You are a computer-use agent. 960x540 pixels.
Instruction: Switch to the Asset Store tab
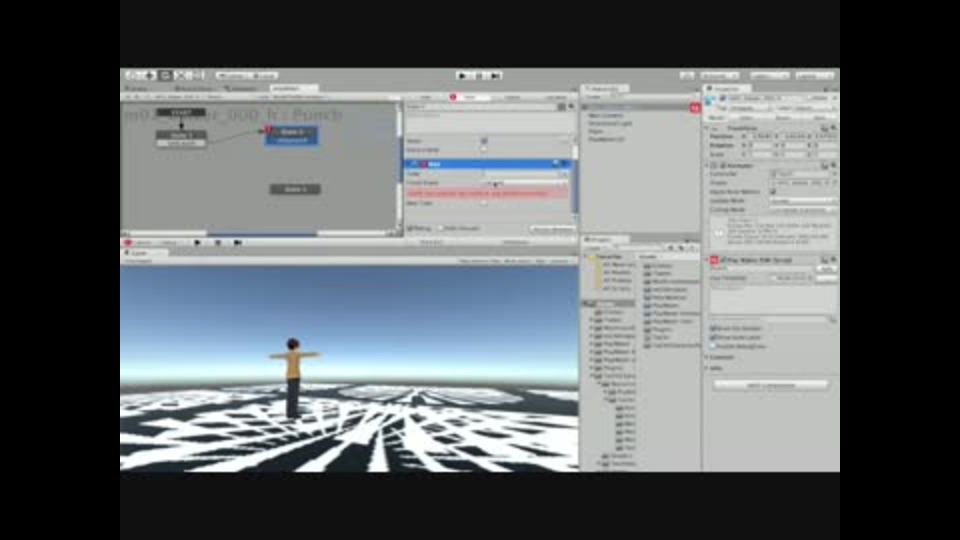pos(193,88)
